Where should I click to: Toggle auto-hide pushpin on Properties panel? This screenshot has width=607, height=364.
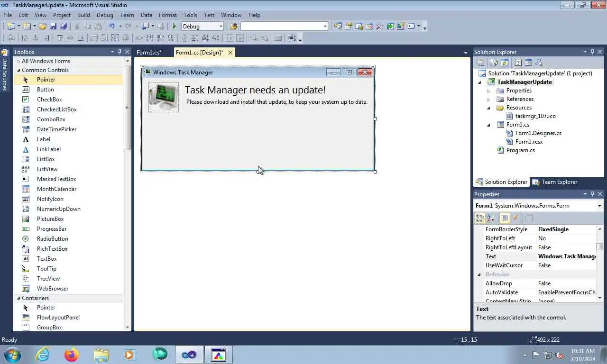592,194
